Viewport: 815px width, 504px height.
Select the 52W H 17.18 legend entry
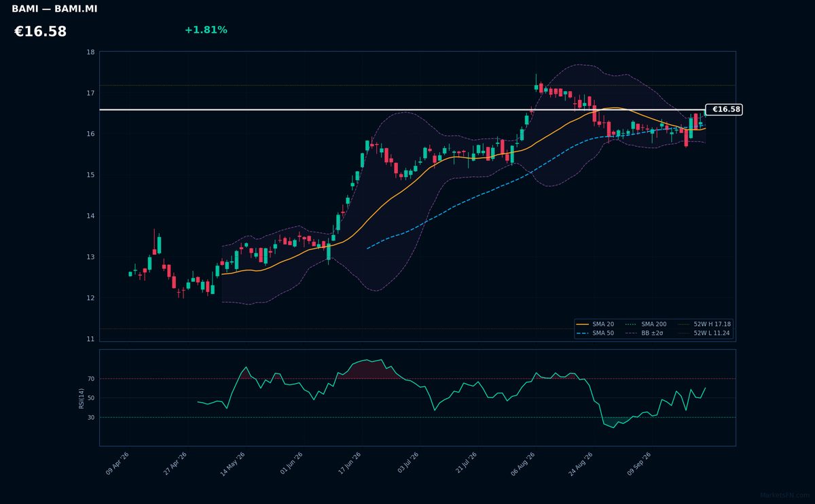coord(704,324)
